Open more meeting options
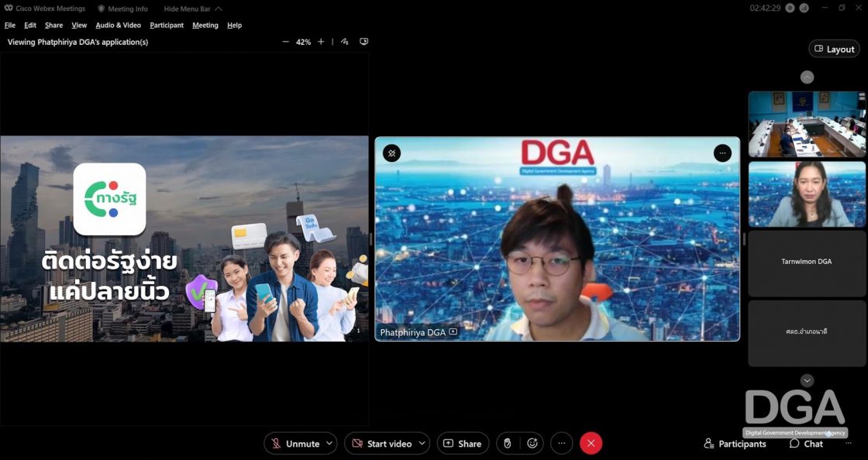The height and width of the screenshot is (460, 868). [561, 444]
